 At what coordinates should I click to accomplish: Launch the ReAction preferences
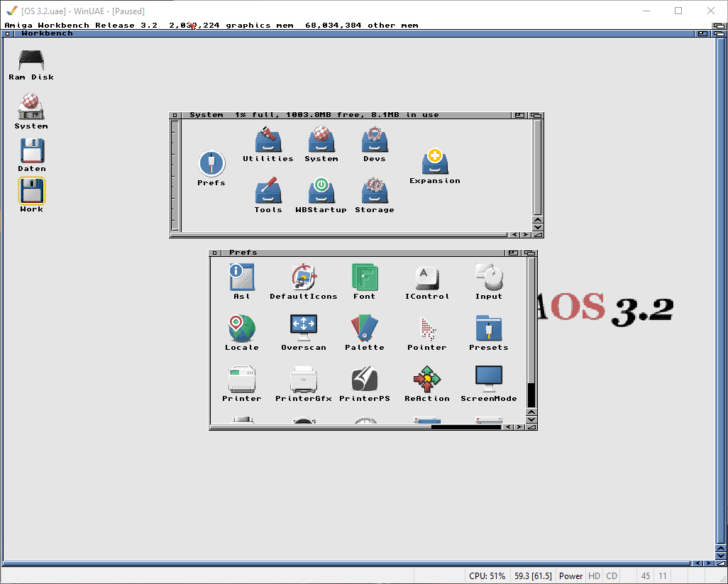tap(426, 380)
